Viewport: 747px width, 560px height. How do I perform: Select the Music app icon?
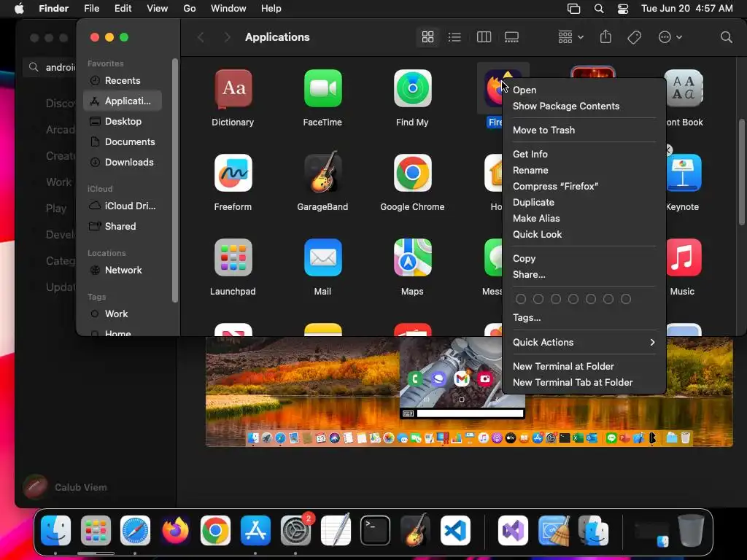tap(684, 257)
